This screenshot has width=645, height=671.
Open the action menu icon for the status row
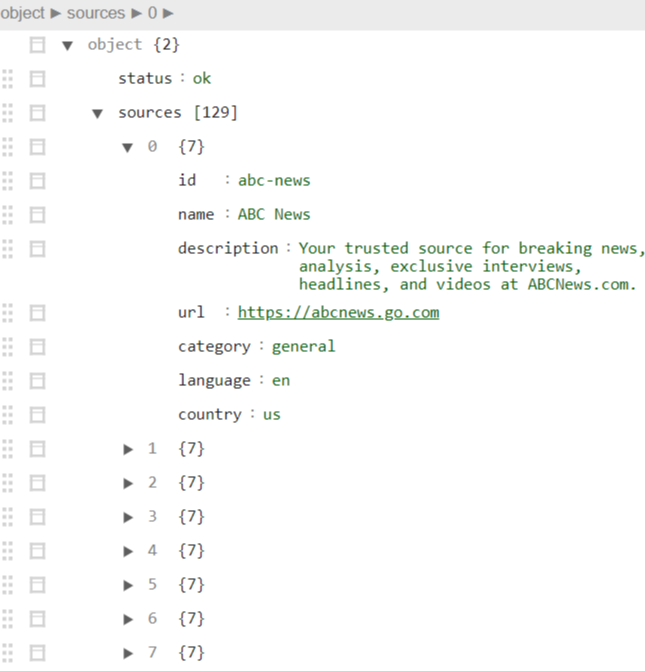click(x=37, y=79)
